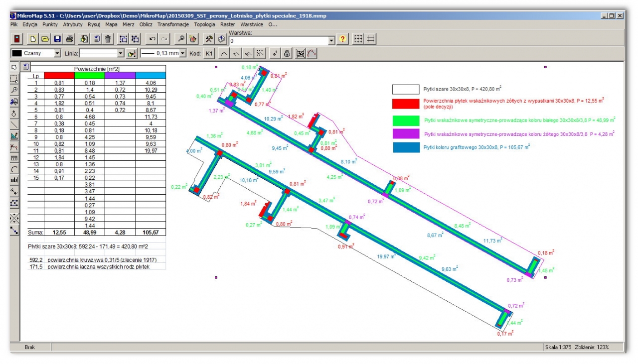Image resolution: width=638 pixels, height=364 pixels.
Task: Select the straight line drawing tool
Action: [x=14, y=124]
